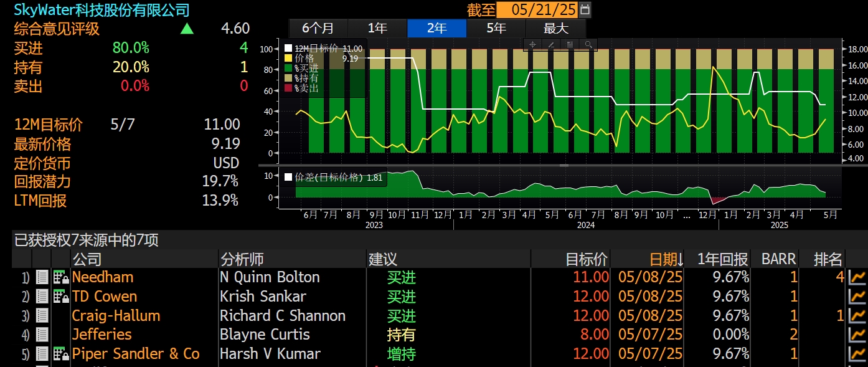868x367 pixels.
Task: Click analyst name Harsh V Kumar
Action: point(270,354)
